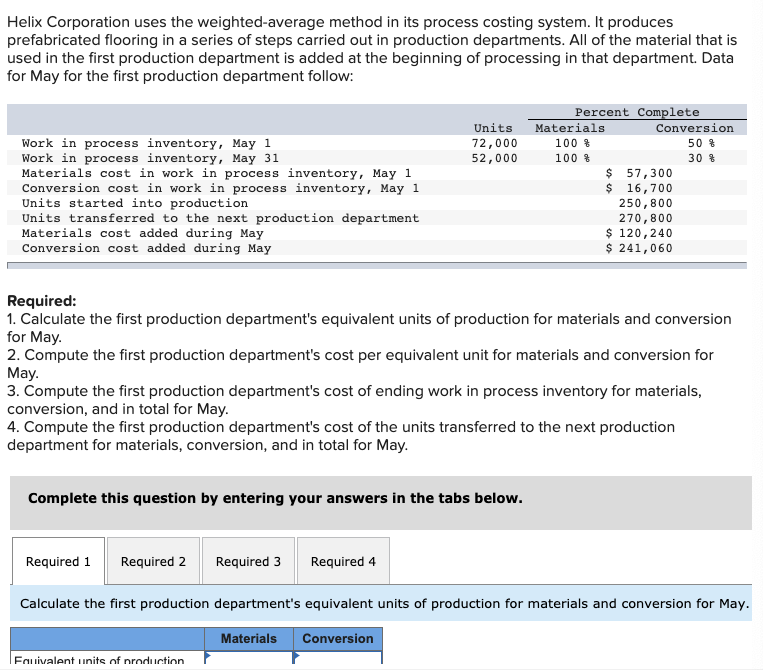763x670 pixels.
Task: Click the Materials equivalent units input cell
Action: click(249, 658)
